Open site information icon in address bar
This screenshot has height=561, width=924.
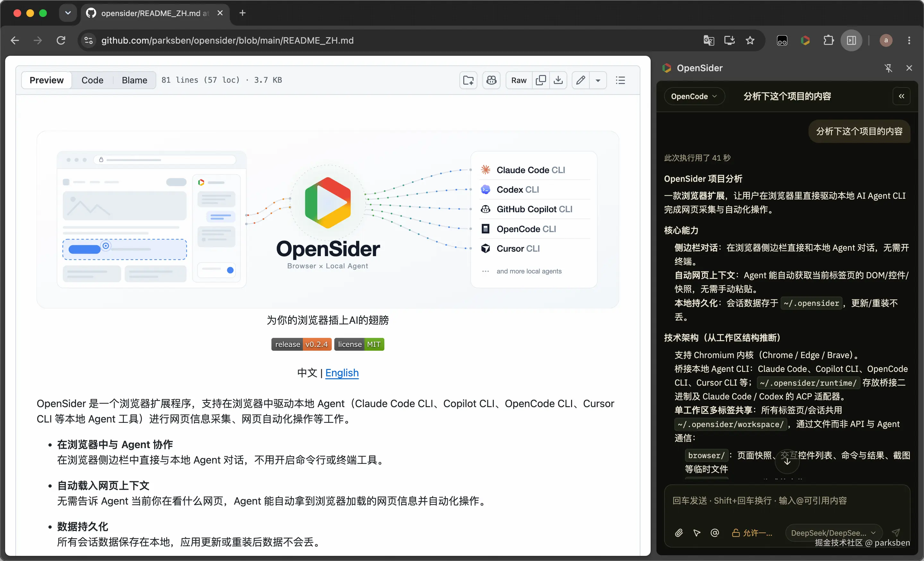[89, 40]
